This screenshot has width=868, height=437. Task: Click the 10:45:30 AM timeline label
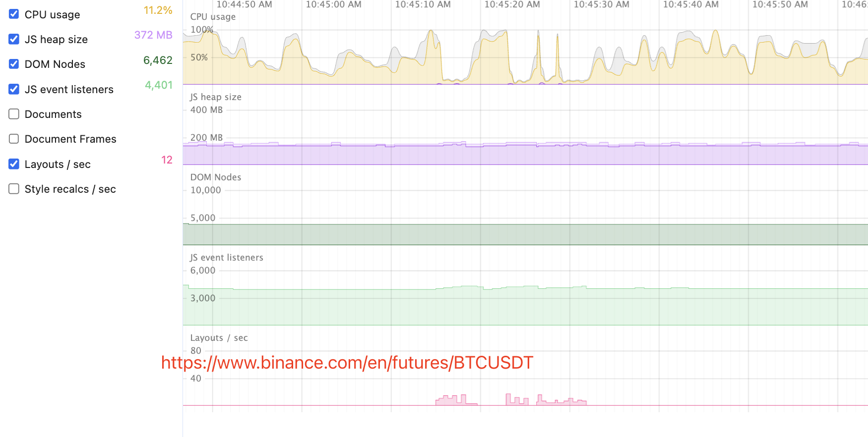tap(601, 4)
